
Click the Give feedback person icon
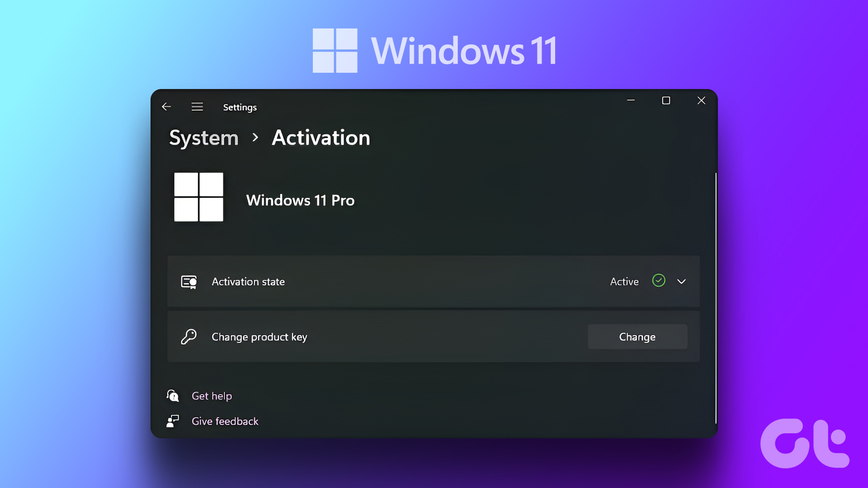(x=173, y=421)
